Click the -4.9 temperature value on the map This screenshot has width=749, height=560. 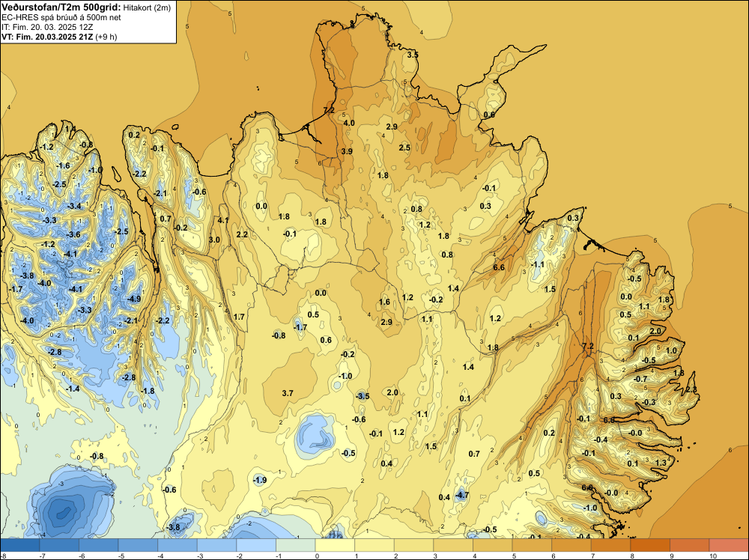[135, 299]
